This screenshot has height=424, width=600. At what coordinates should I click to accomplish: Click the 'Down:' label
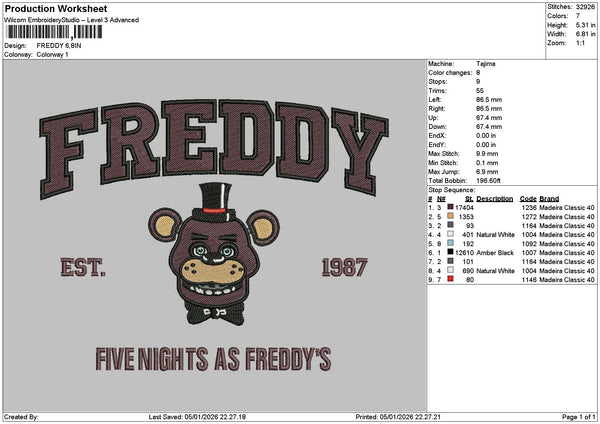[437, 127]
